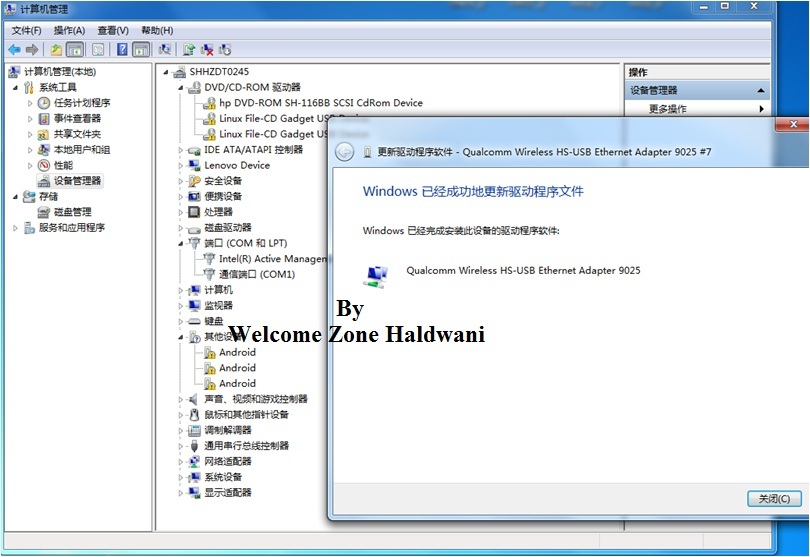Viewport: 810px width, 557px height.
Task: Toggle the show/hide console tree toolbar button
Action: pyautogui.click(x=75, y=50)
